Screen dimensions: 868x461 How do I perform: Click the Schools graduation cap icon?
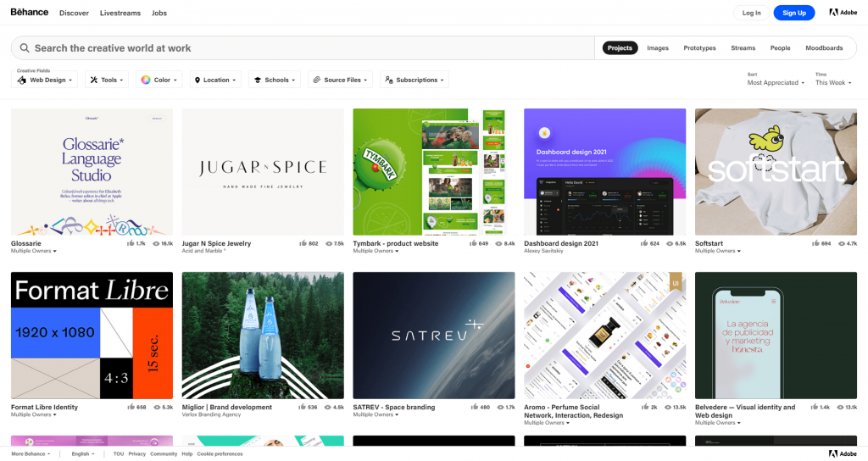pos(257,80)
